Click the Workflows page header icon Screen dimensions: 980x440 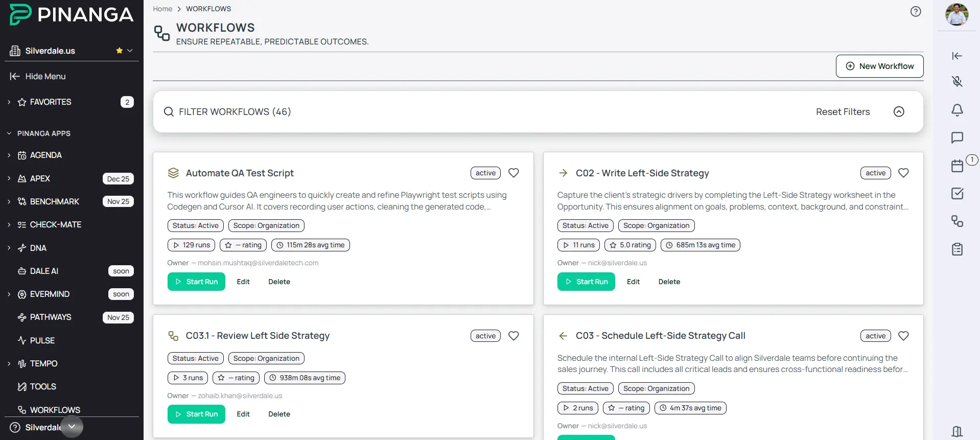162,33
